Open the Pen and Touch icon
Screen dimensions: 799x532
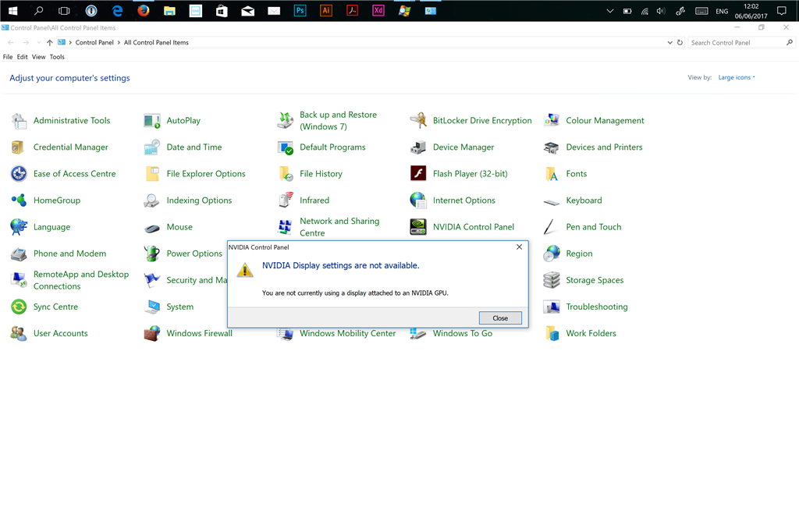549,227
